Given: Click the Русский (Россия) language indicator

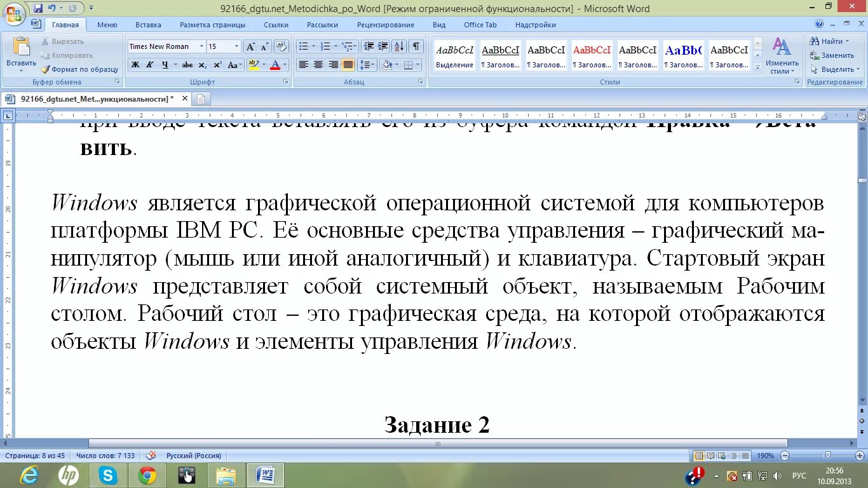Looking at the screenshot, I should (x=194, y=456).
